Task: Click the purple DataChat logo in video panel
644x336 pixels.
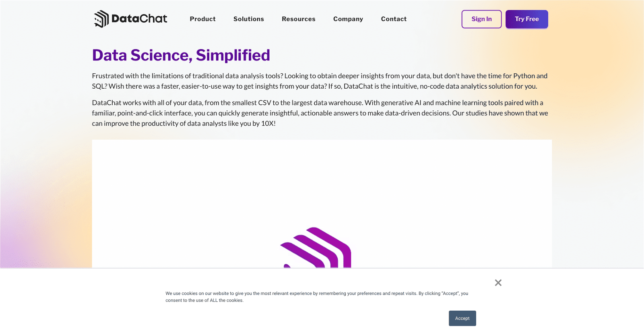Action: (316, 248)
